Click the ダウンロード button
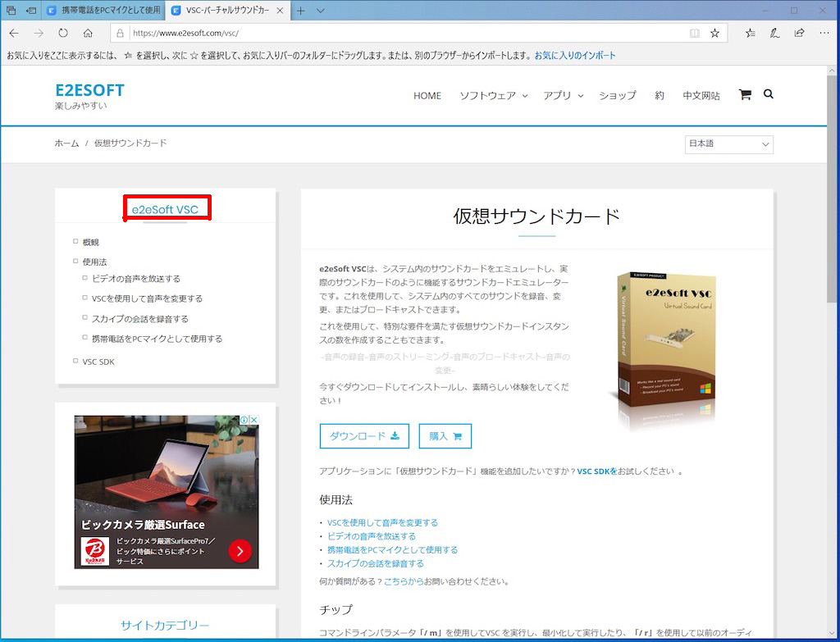 [x=364, y=436]
